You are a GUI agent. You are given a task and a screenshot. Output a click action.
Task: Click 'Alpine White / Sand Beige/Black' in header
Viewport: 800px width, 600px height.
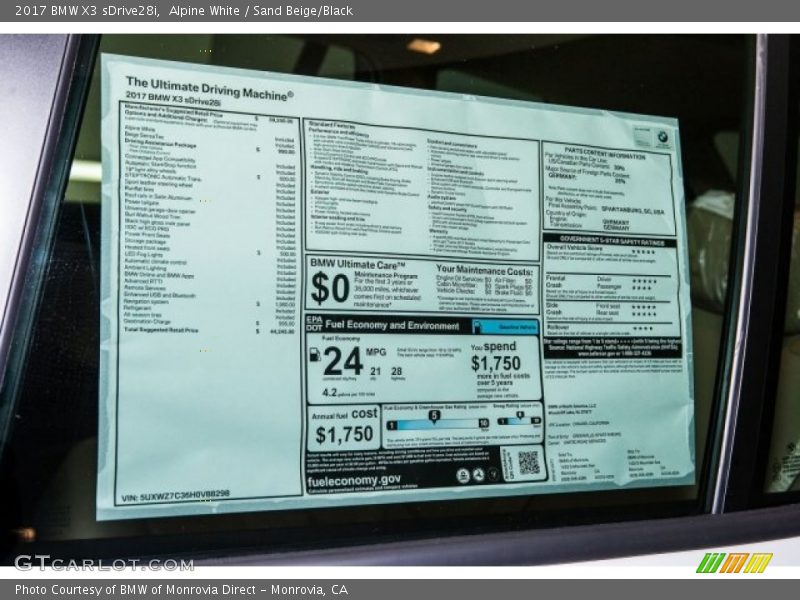pos(261,11)
